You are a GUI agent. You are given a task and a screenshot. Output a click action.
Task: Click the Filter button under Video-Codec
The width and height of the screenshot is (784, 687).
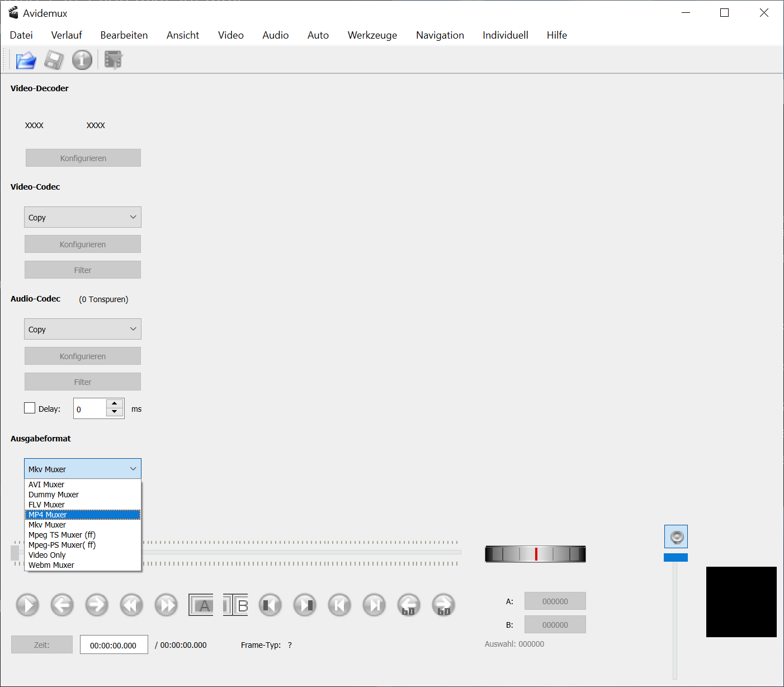82,270
